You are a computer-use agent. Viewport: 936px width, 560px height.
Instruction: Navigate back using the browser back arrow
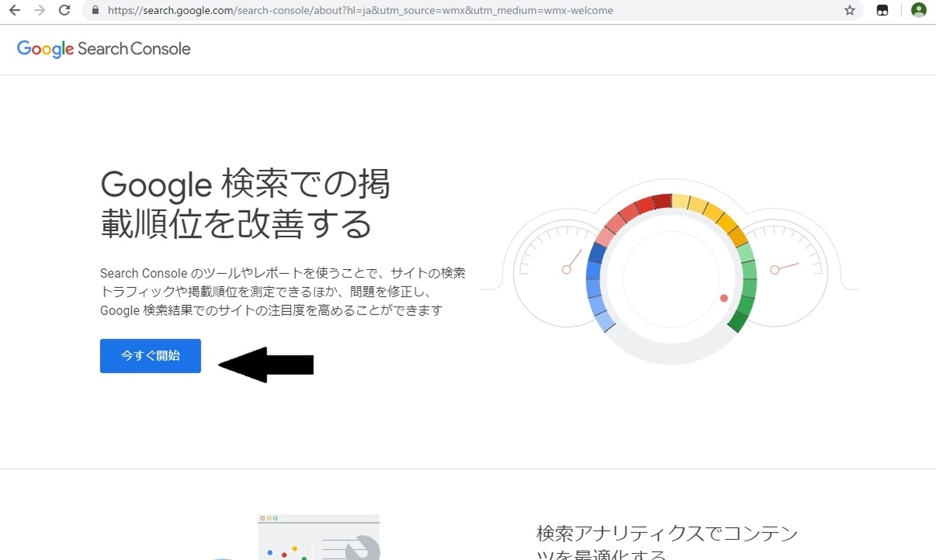pyautogui.click(x=16, y=10)
